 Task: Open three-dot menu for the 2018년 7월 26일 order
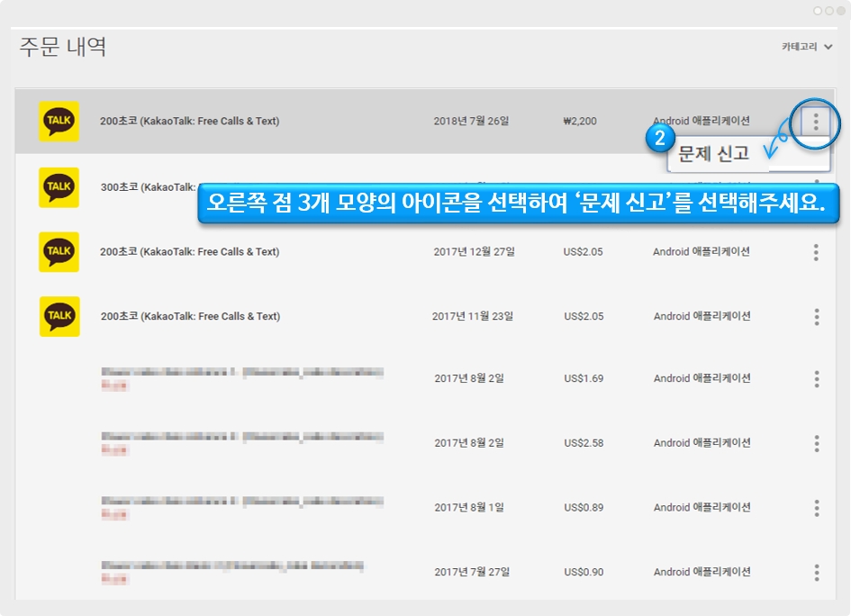[x=816, y=122]
